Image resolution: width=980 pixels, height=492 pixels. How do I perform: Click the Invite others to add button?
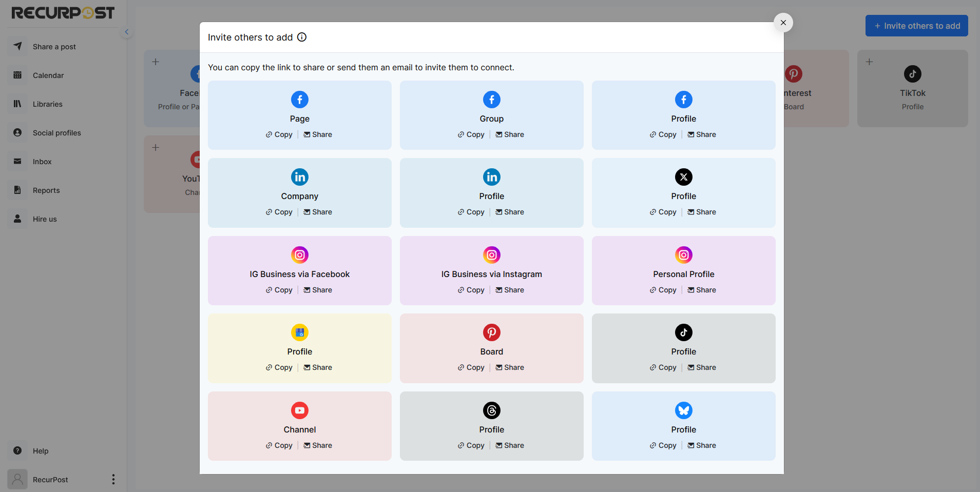pyautogui.click(x=916, y=26)
